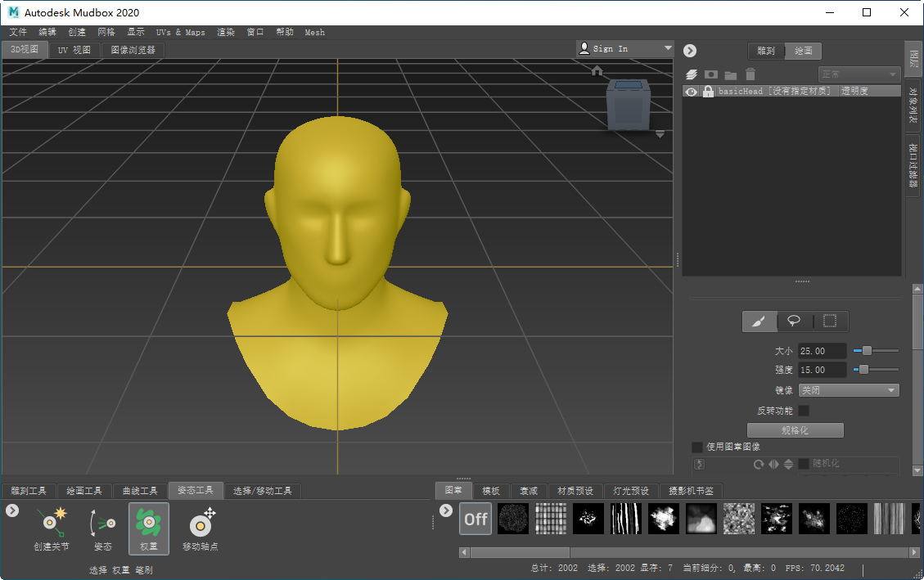Toggle visibility eye of basicHead layer
This screenshot has width=924, height=580.
click(691, 92)
